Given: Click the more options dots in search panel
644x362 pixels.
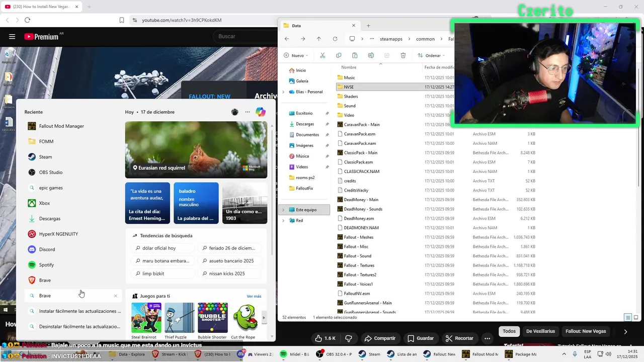Looking at the screenshot, I should 248,112.
